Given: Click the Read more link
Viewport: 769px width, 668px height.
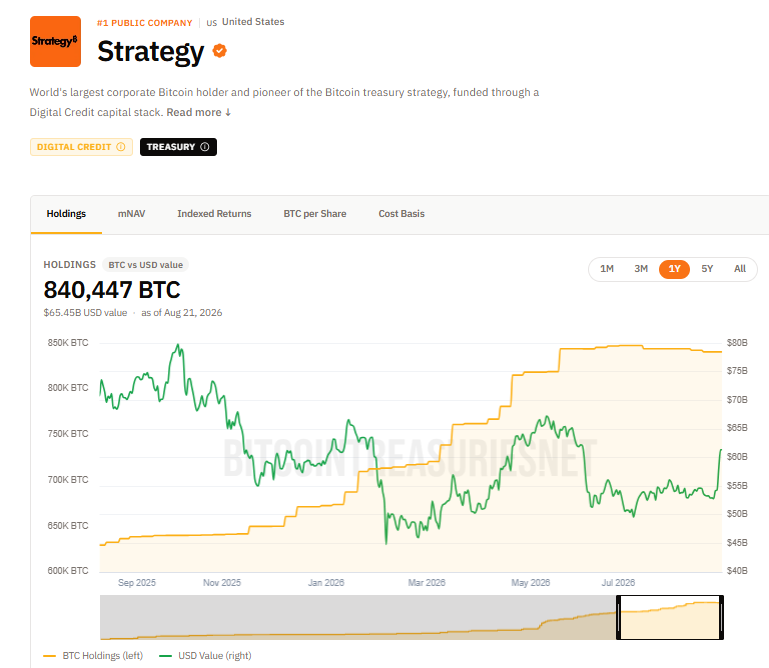Looking at the screenshot, I should [x=199, y=112].
